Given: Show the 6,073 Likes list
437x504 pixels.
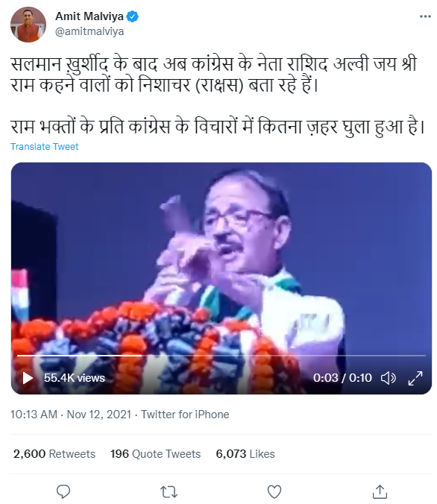Looking at the screenshot, I should [x=245, y=454].
